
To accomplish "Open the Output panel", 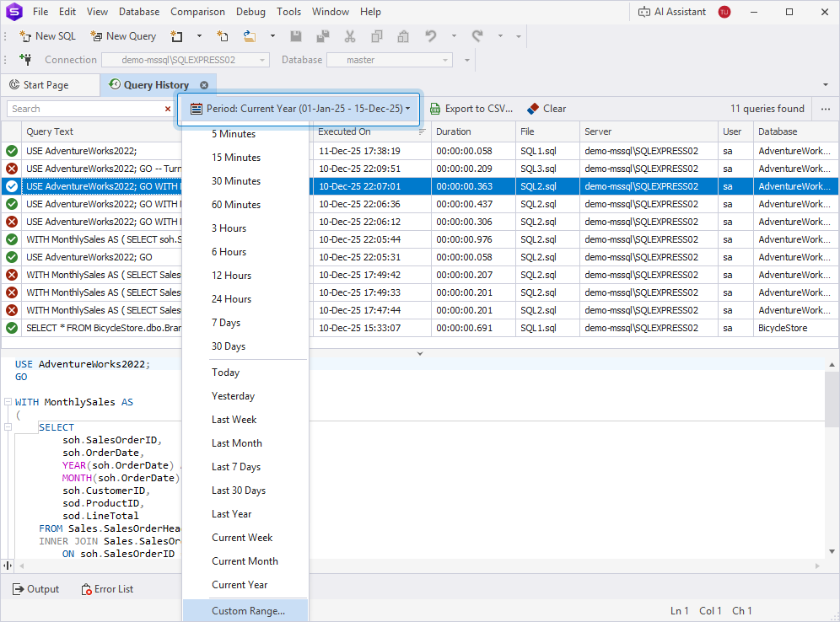I will [x=36, y=589].
